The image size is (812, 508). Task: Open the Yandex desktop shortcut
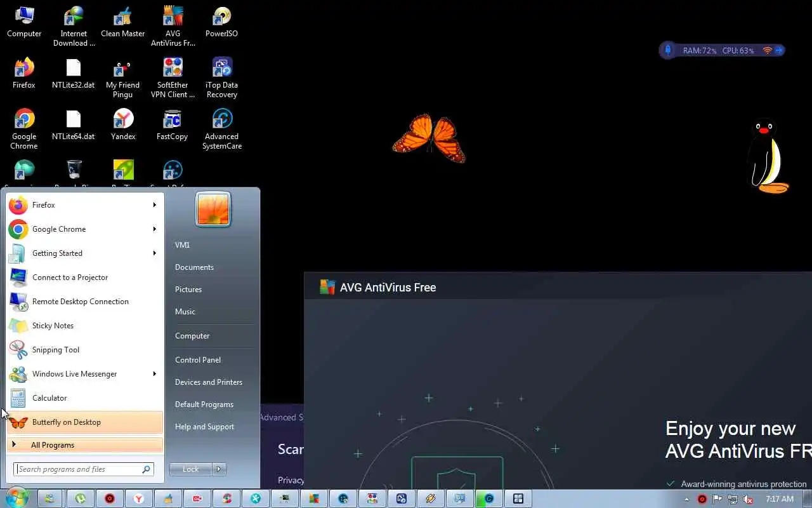pos(123,125)
